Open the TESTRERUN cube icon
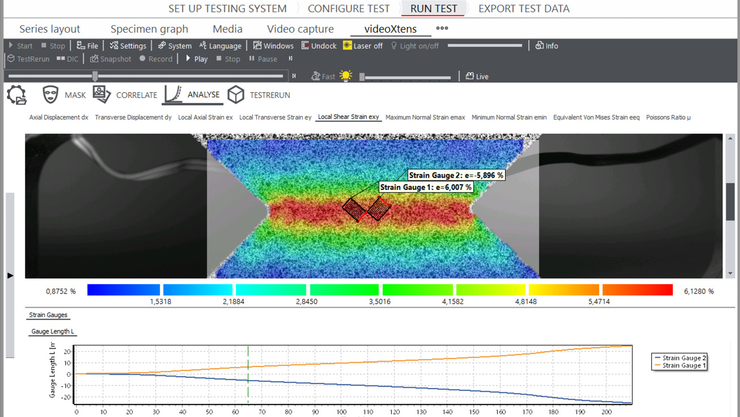The height and width of the screenshot is (417, 740). click(235, 95)
